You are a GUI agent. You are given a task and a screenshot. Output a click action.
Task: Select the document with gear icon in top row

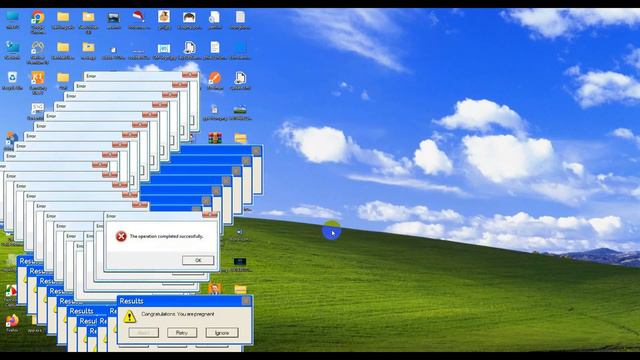coord(215,17)
